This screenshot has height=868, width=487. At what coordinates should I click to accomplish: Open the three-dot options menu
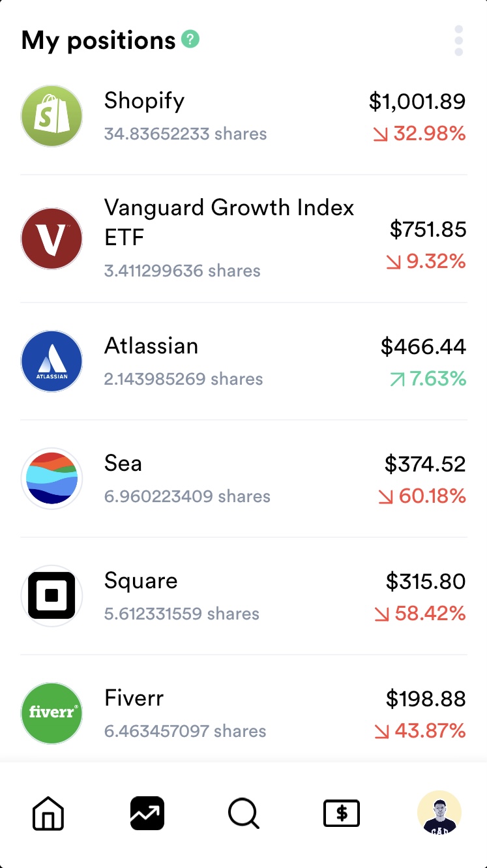coord(459,41)
